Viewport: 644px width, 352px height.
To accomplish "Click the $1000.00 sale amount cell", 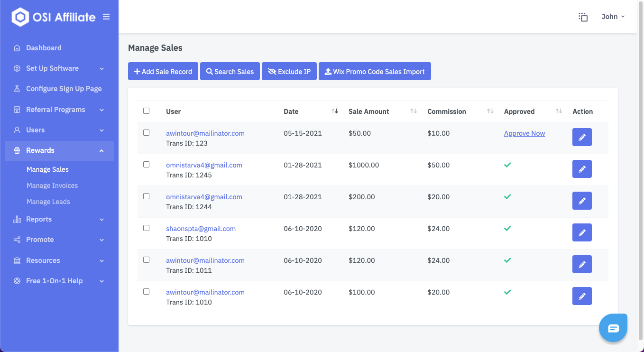I will [364, 165].
